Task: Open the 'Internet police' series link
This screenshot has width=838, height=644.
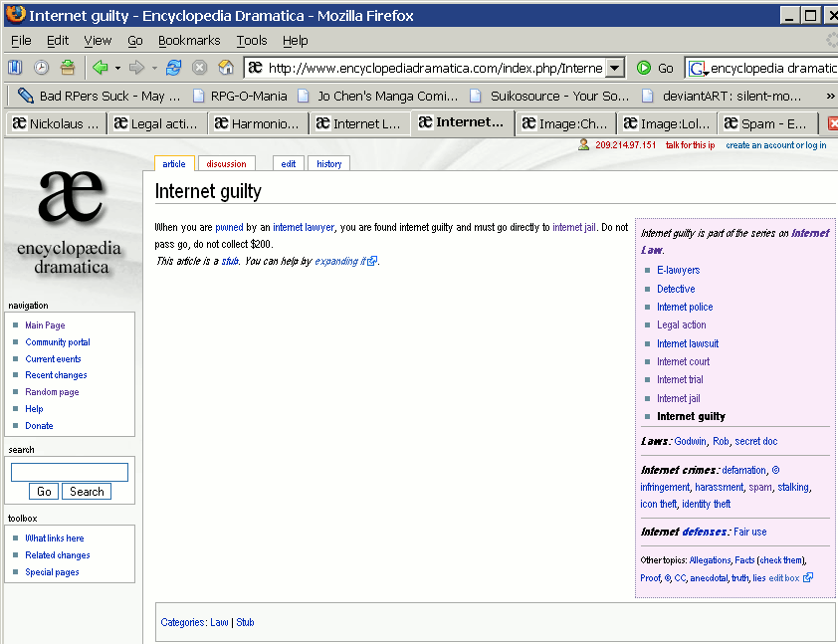Action: [685, 307]
